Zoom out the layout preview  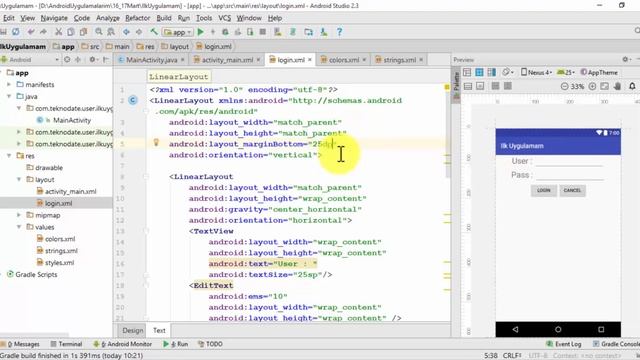(564, 86)
